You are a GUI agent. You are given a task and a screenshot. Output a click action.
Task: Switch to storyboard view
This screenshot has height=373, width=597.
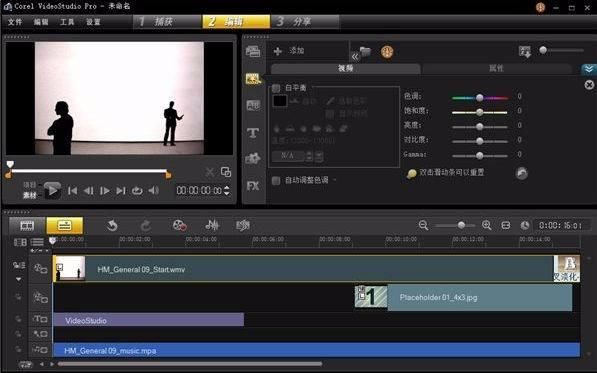click(27, 226)
